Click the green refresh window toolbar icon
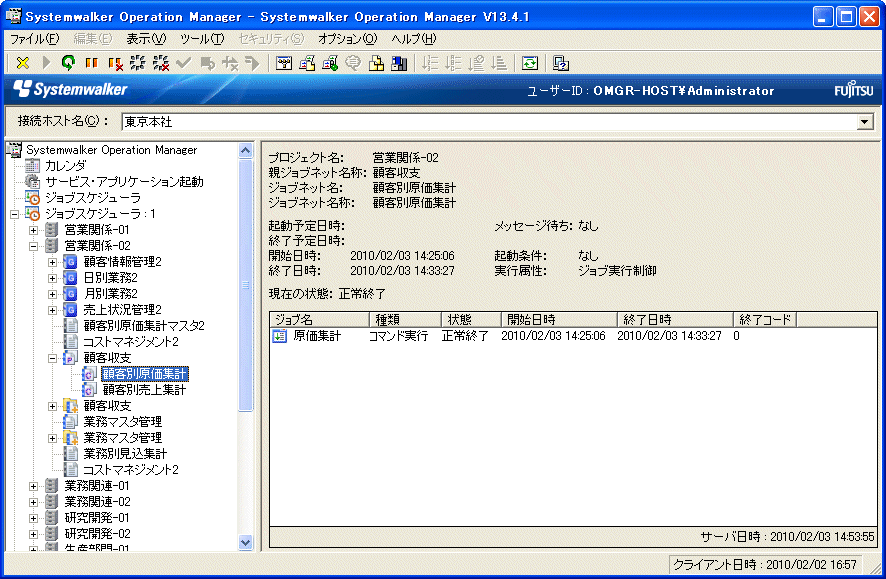This screenshot has width=886, height=579. [529, 63]
